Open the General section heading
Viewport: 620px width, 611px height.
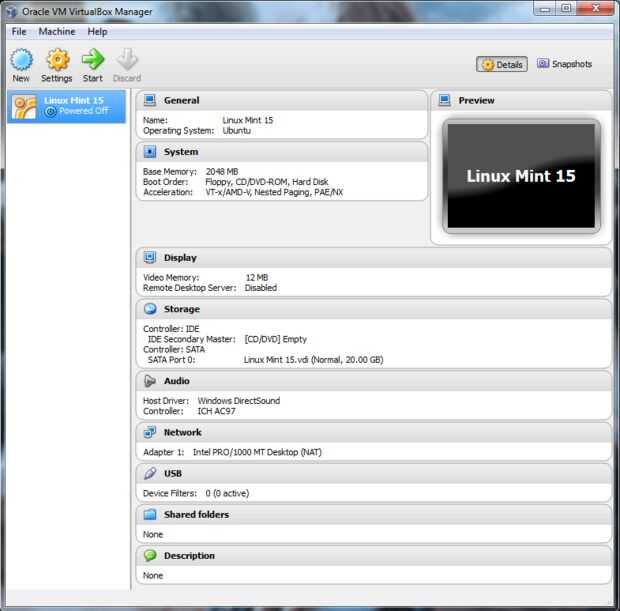pos(181,100)
